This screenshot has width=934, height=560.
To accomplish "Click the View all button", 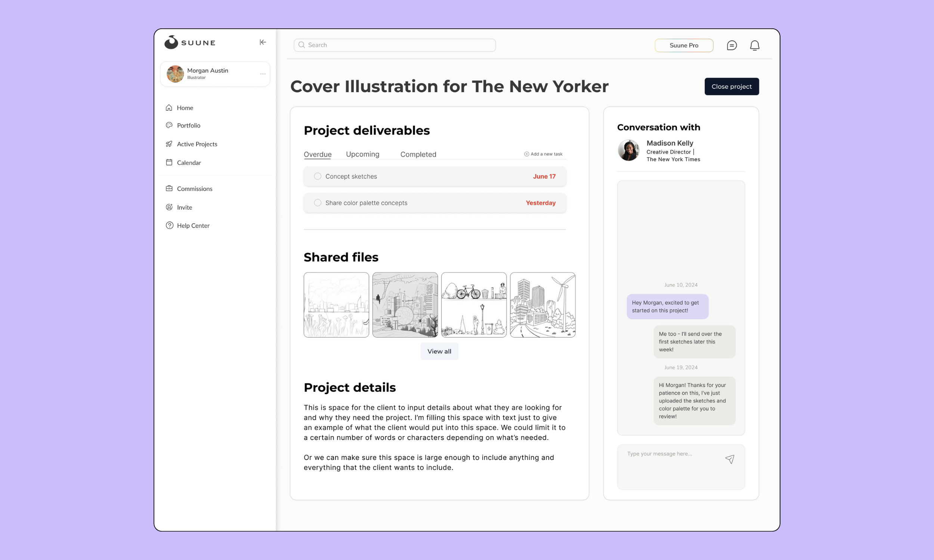I will [x=439, y=351].
